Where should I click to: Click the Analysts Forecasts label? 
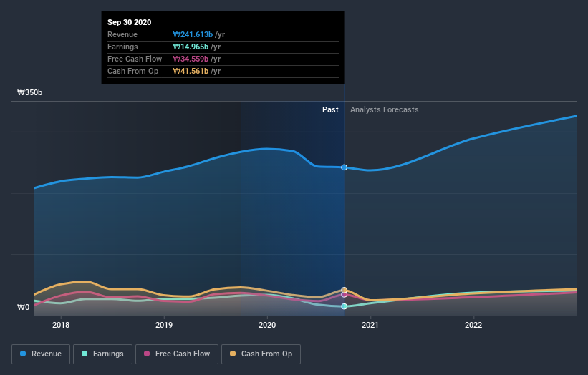pyautogui.click(x=385, y=109)
